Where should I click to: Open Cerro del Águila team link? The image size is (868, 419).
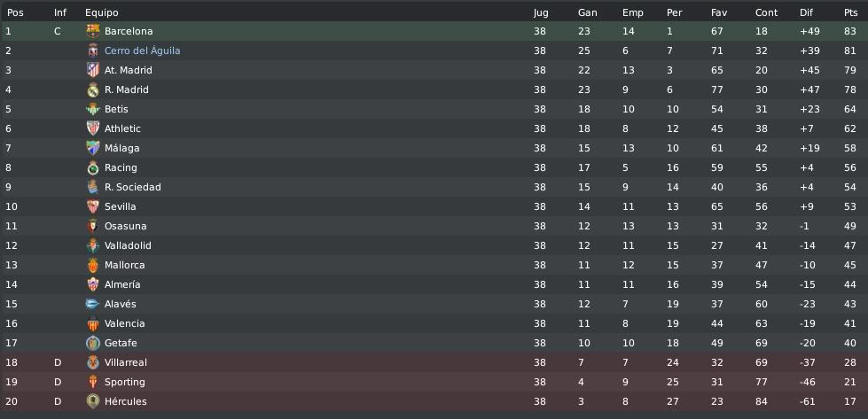142,50
